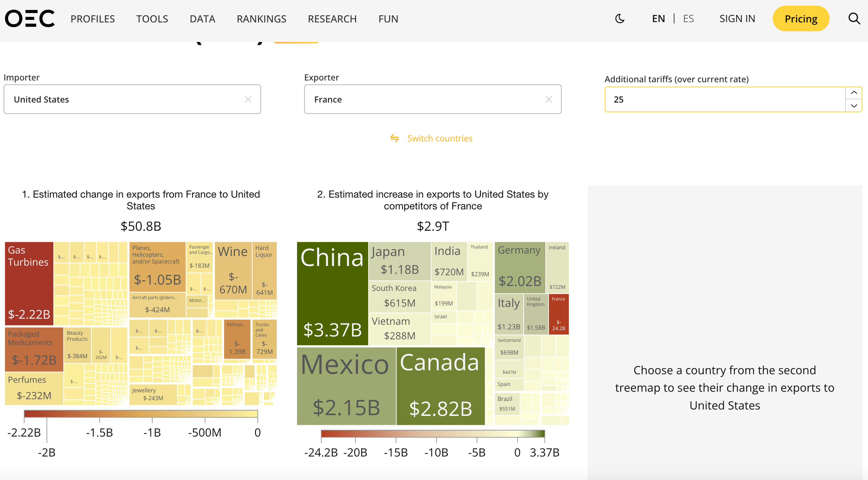Choose the red France tile

point(559,314)
